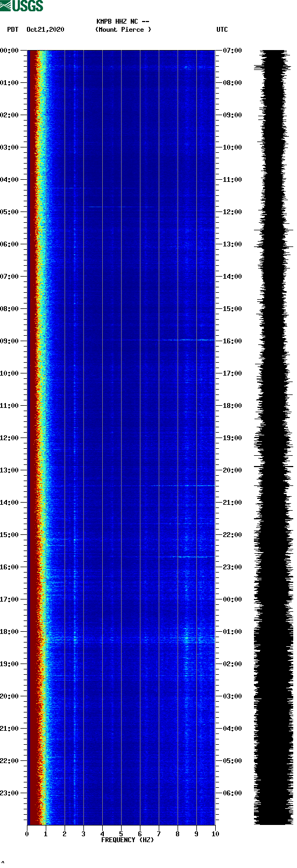
Task: Click the 07:00 UTC time label
Action: pos(232,51)
